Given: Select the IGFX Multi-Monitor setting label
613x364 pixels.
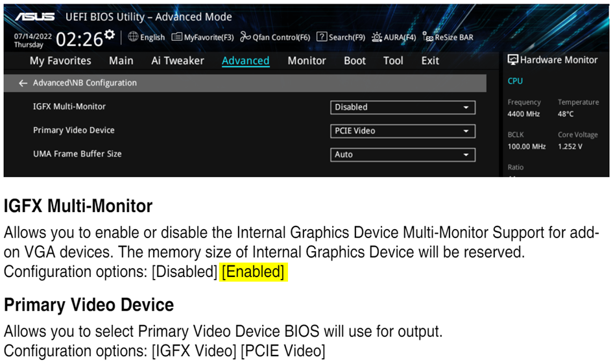Looking at the screenshot, I should [x=69, y=106].
